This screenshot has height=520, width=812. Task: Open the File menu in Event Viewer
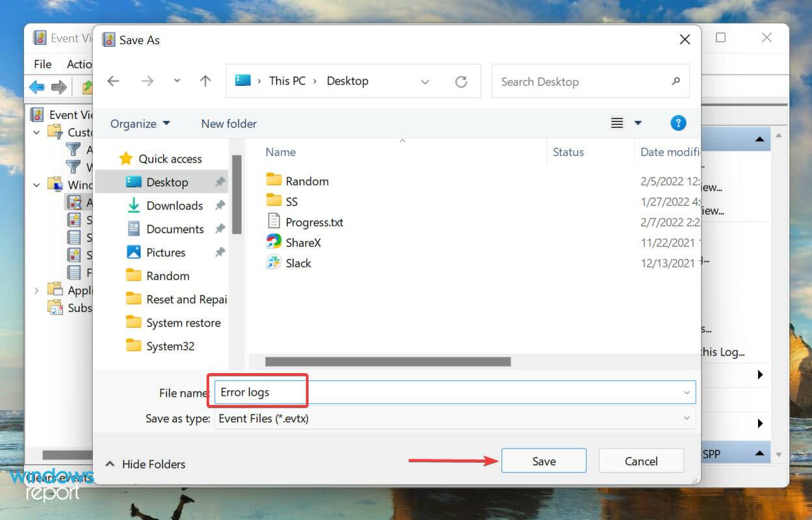[42, 64]
